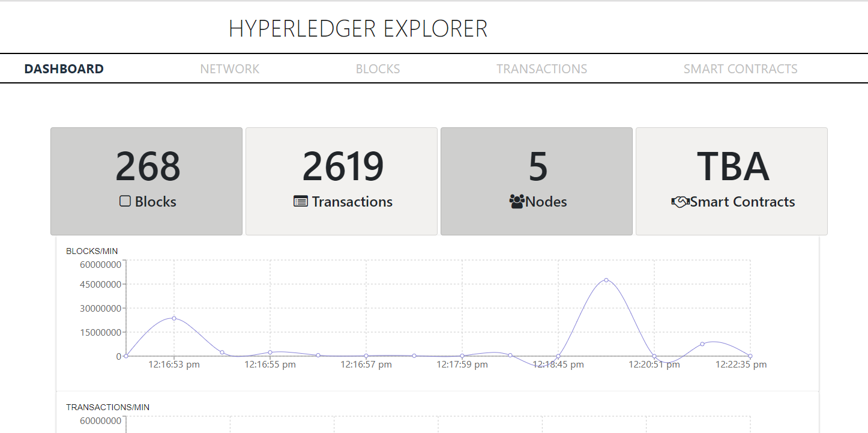
Task: Click the 45000000 y-axis label of the Blocks/Min chart
Action: (101, 284)
